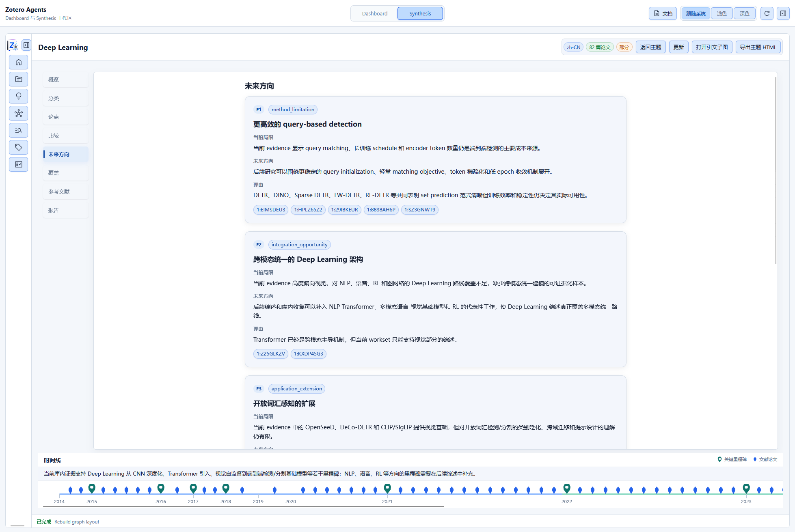
Task: Click 返回主题 button
Action: tap(650, 47)
